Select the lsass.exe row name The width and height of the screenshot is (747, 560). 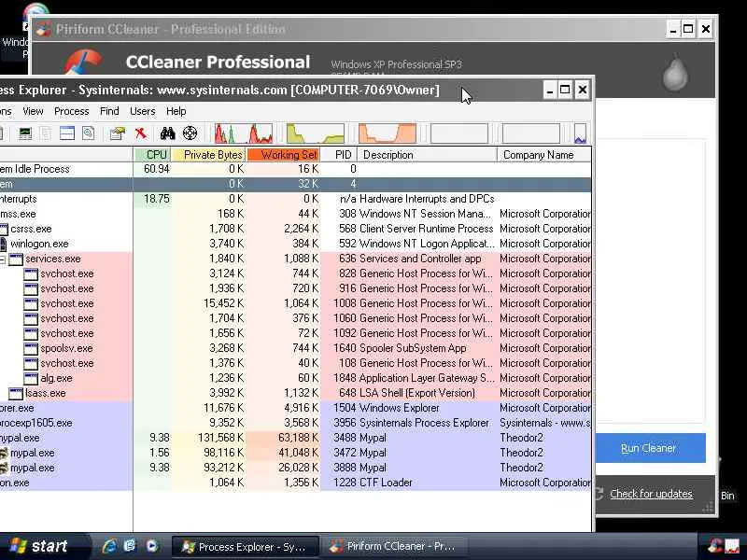point(45,393)
